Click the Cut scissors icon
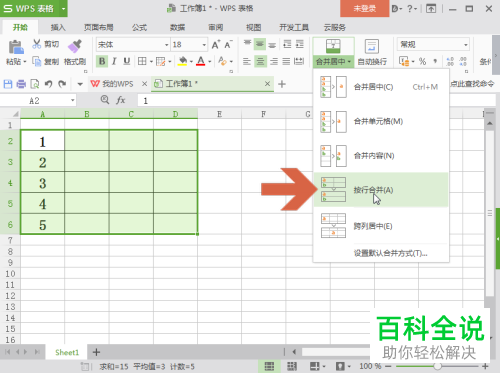The width and height of the screenshot is (500, 373). pyautogui.click(x=37, y=44)
